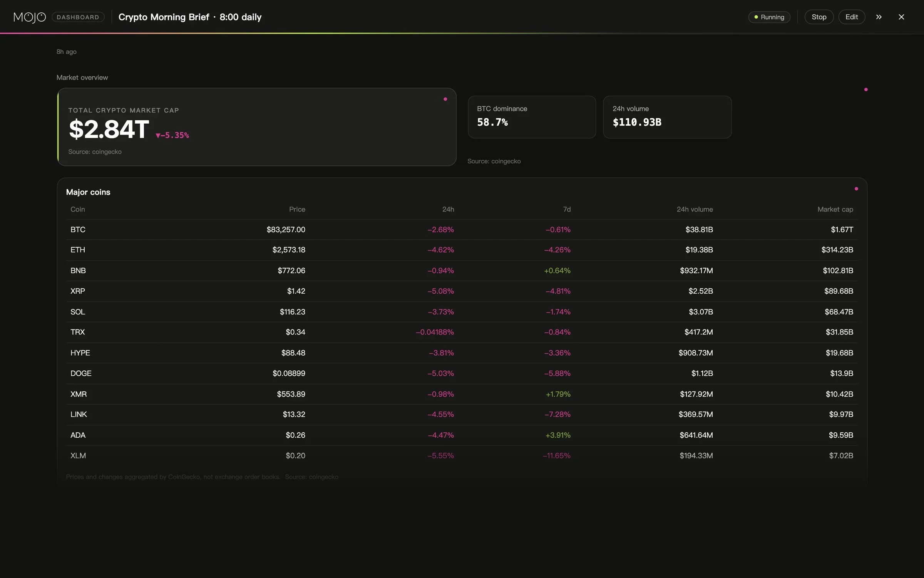Click LINK market cap $9.97B
Viewport: 924px width, 578px height.
click(x=841, y=414)
